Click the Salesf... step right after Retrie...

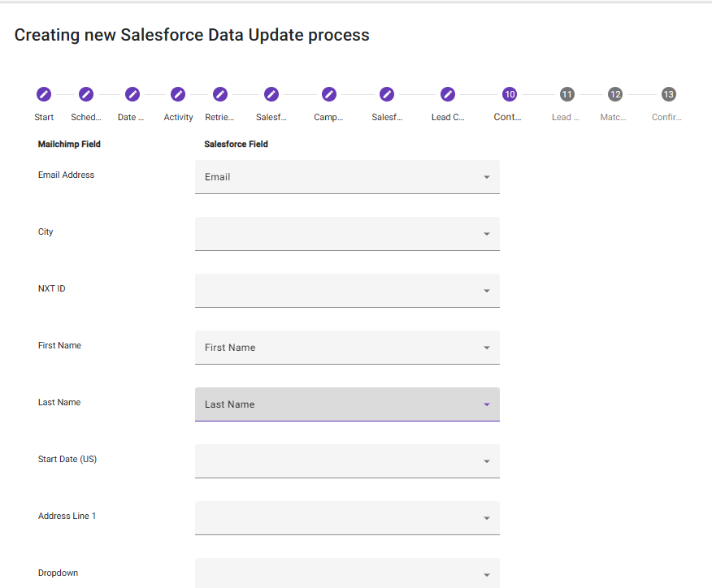[271, 94]
